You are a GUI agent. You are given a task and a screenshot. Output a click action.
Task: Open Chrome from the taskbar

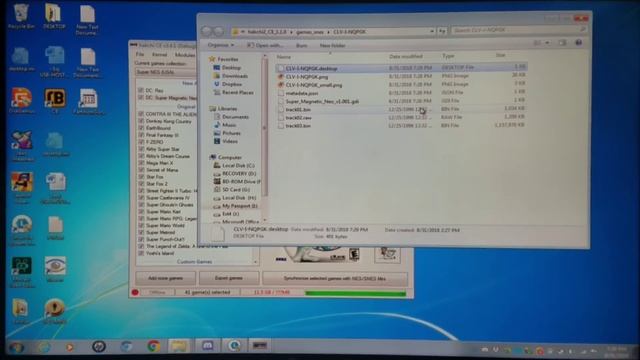(153, 346)
